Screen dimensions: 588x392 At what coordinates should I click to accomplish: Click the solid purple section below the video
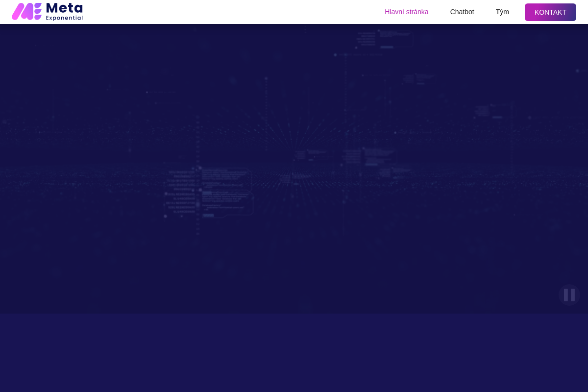pos(294,353)
